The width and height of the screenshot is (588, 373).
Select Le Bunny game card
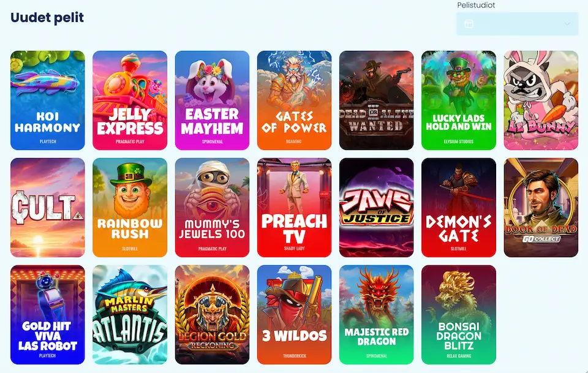click(x=541, y=100)
